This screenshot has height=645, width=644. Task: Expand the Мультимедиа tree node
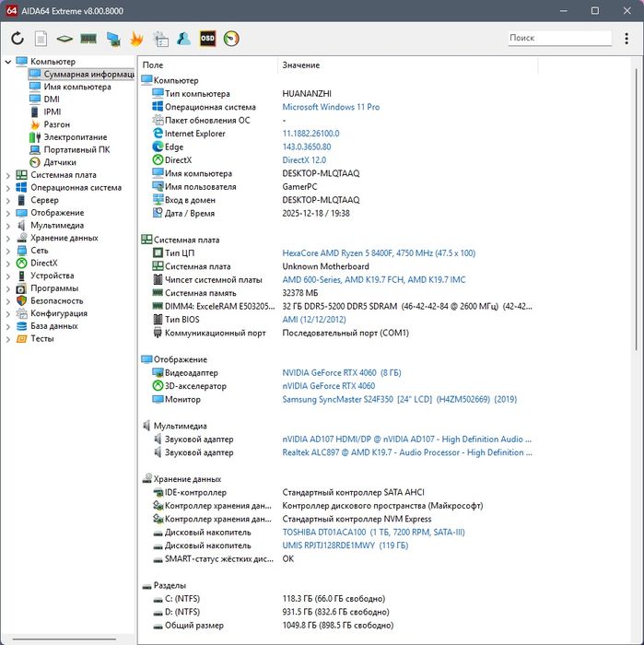7,226
